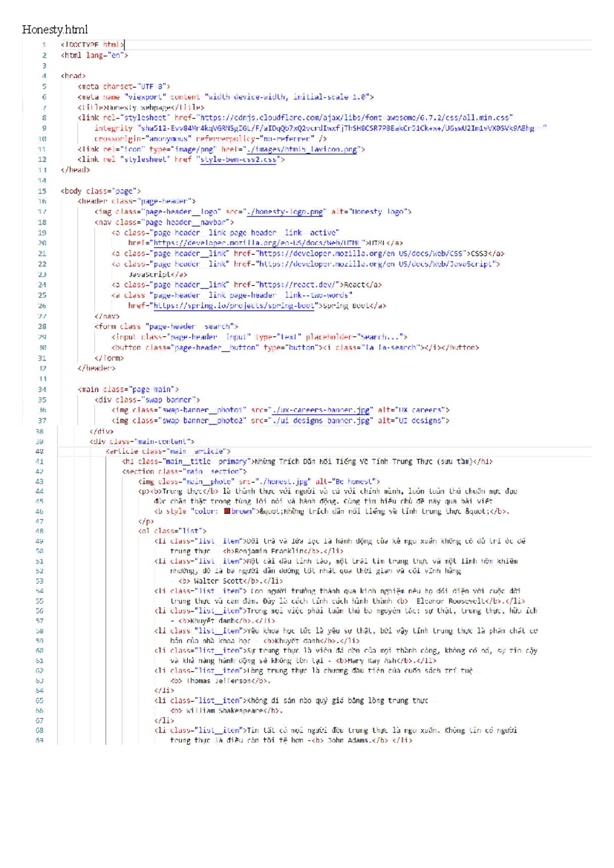Click the John Adams quote line
614x868 pixels.
[x=291, y=741]
